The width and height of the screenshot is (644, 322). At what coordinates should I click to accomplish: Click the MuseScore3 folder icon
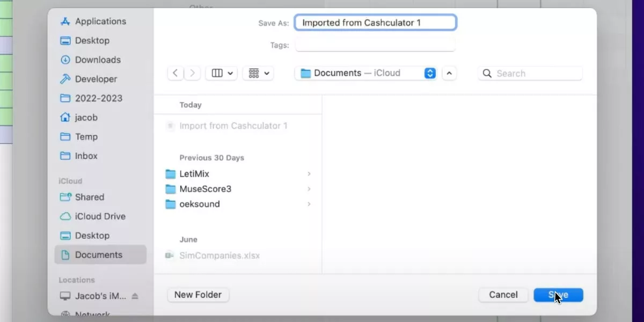click(171, 189)
